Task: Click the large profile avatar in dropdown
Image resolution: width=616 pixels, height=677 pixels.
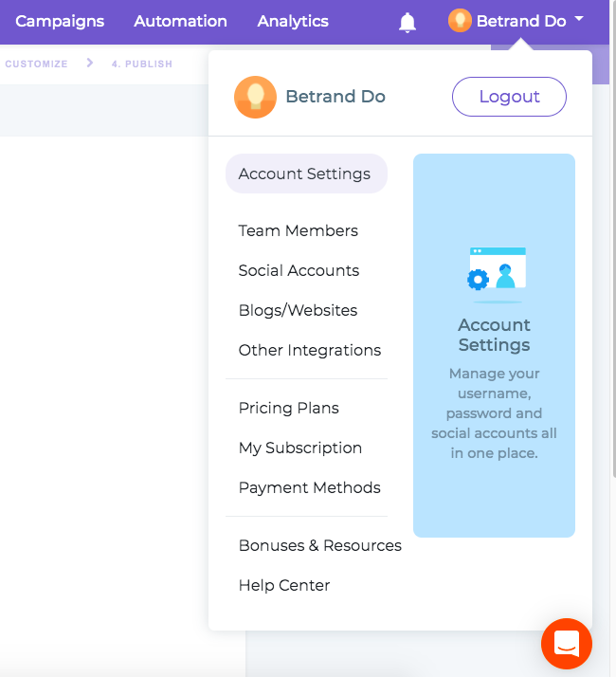Action: [x=255, y=97]
